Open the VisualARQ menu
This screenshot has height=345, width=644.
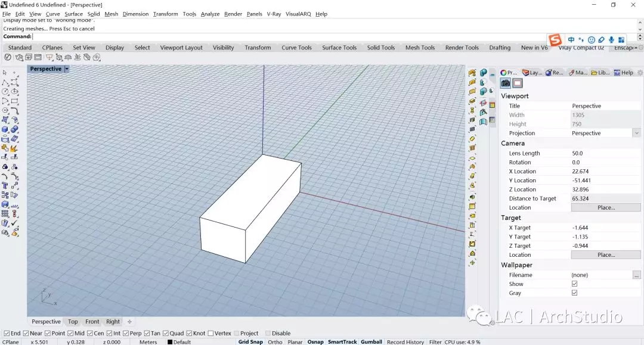298,14
